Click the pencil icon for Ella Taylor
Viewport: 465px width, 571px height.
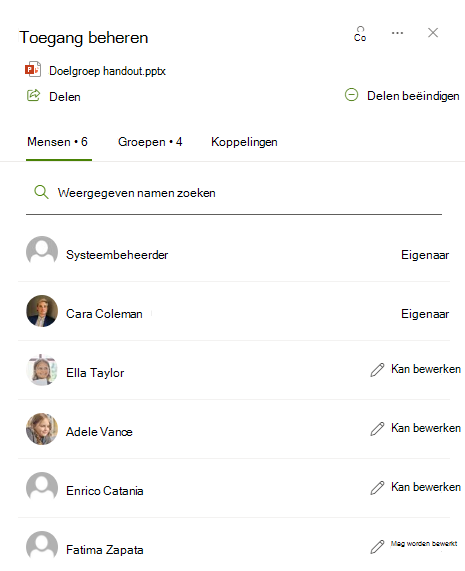377,370
